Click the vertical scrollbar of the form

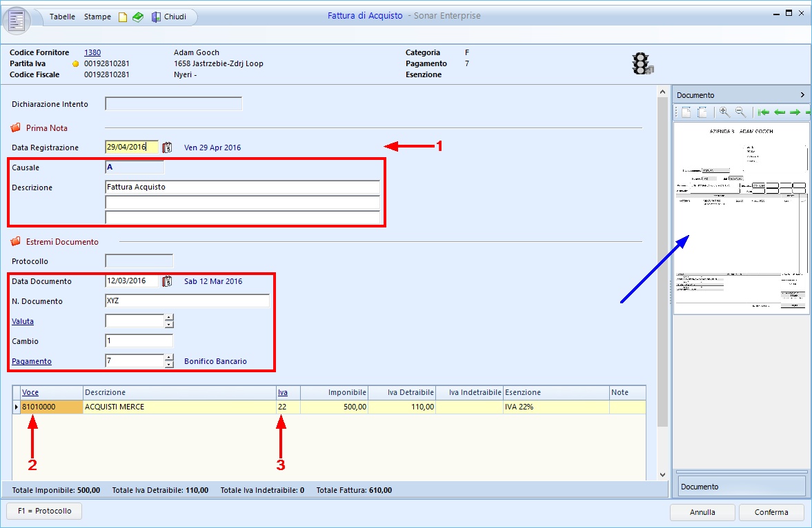pos(662,276)
